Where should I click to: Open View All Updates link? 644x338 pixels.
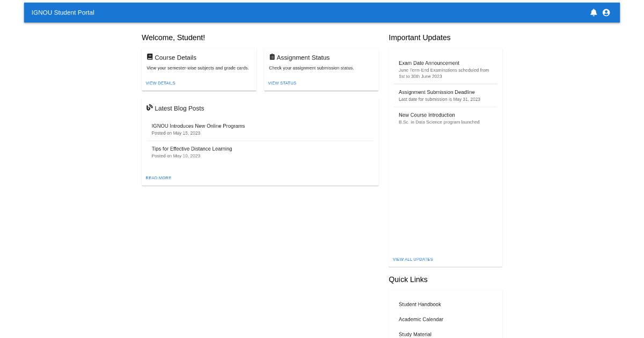413,259
